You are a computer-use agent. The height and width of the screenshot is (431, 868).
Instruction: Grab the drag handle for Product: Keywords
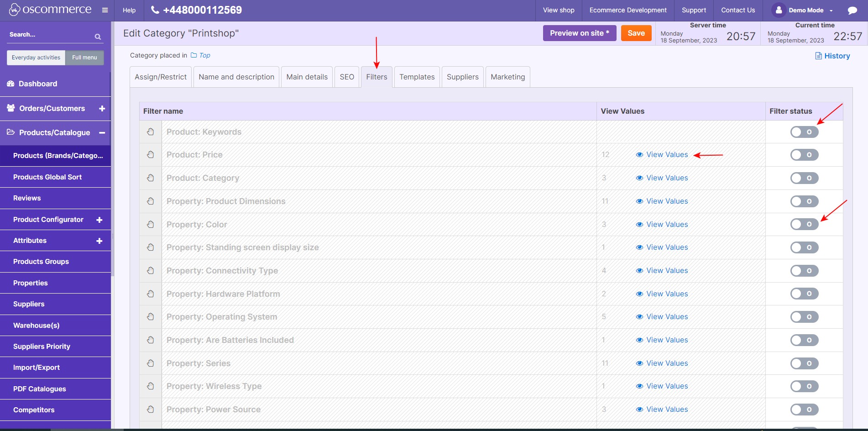(x=151, y=131)
